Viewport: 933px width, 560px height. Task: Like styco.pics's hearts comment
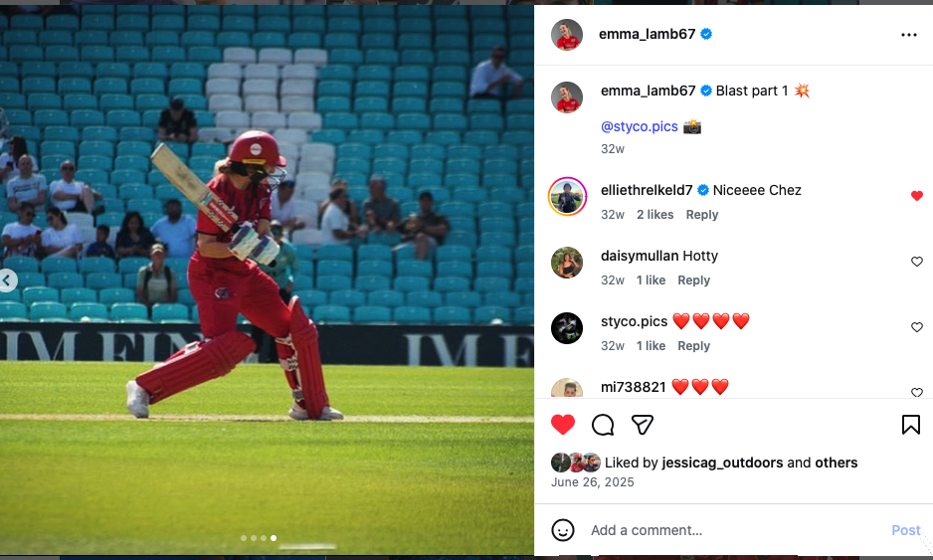point(917,326)
